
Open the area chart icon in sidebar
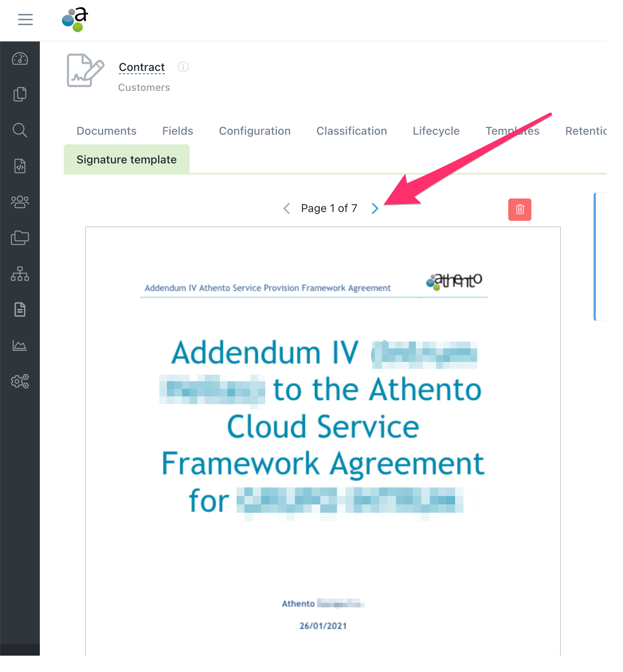point(20,345)
